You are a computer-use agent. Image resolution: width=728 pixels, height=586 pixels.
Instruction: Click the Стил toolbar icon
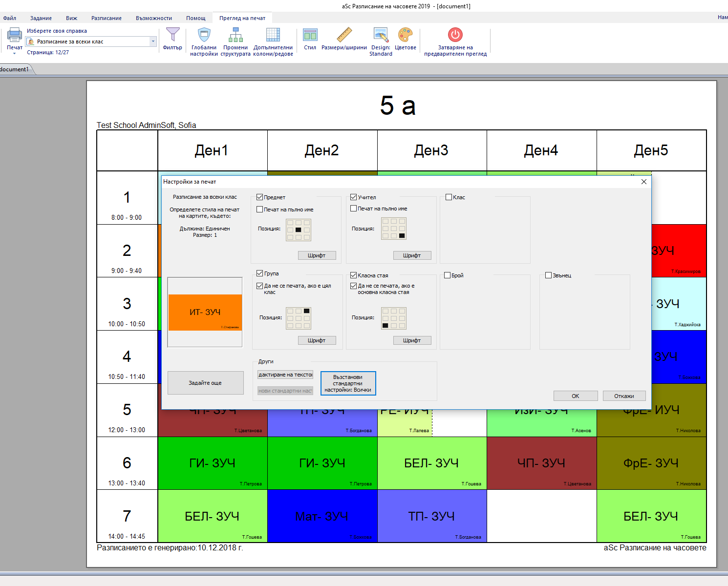tap(310, 35)
